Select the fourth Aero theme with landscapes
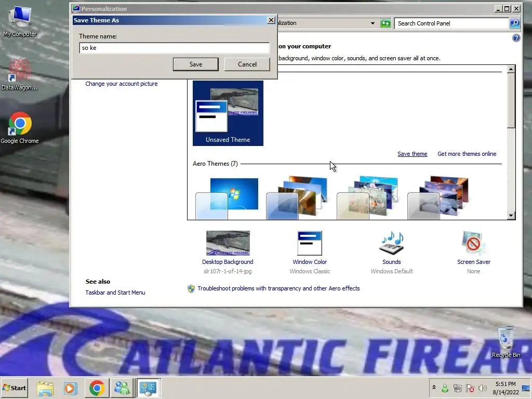 438,198
